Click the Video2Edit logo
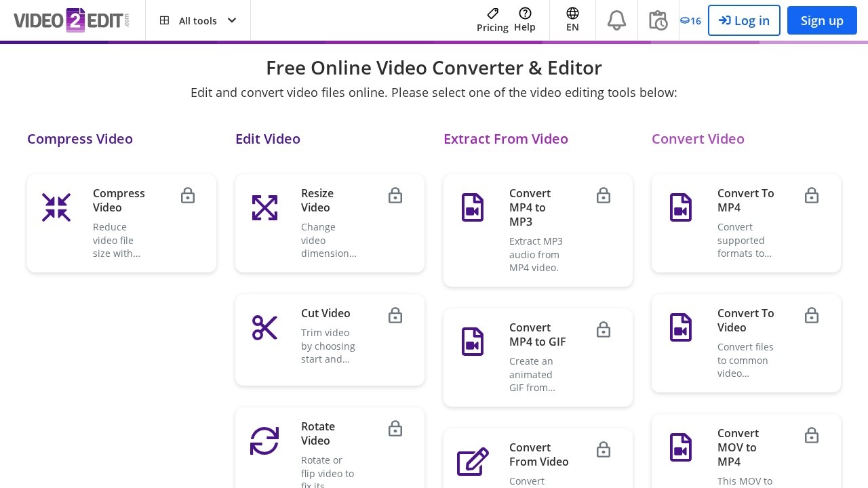 coord(71,20)
